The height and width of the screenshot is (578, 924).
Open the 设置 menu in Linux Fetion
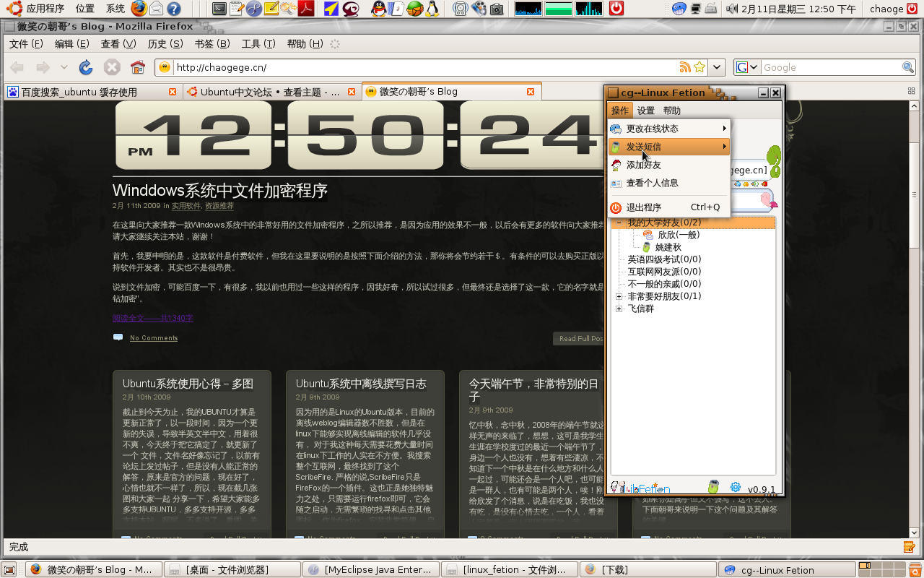[646, 111]
